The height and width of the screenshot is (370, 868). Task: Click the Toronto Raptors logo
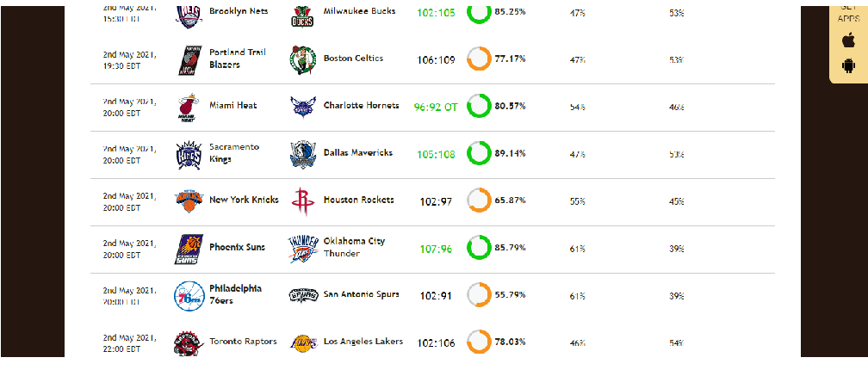pyautogui.click(x=186, y=343)
